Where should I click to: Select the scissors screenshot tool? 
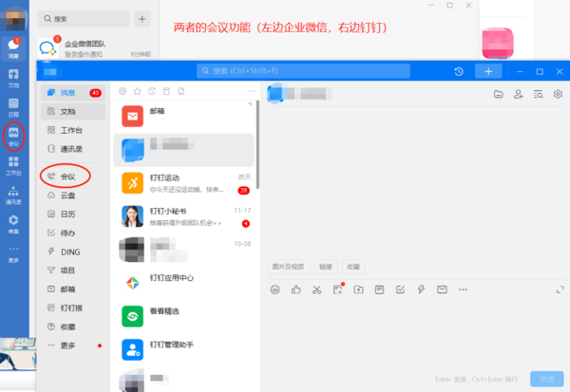click(x=316, y=289)
